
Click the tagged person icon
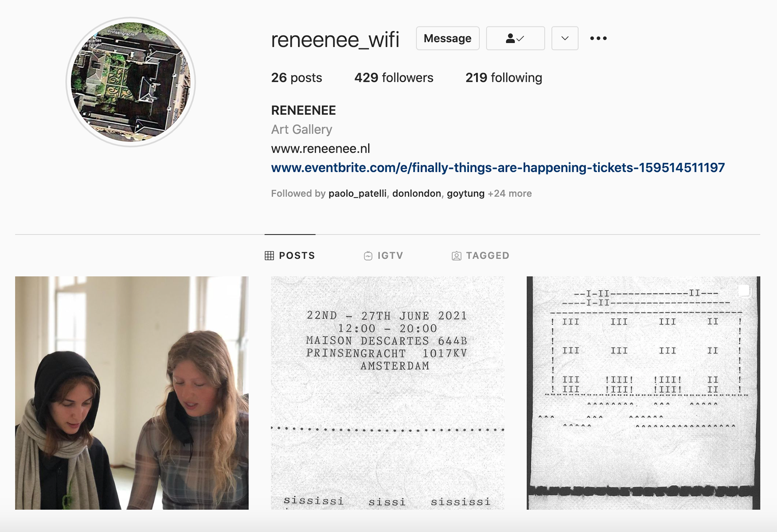click(x=456, y=256)
